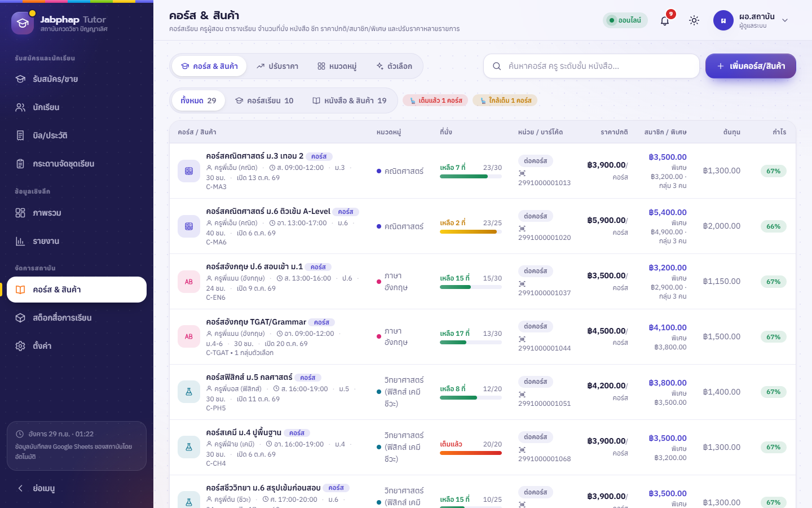
Task: Select the คอร์ส & สินค้า tab
Action: (209, 66)
